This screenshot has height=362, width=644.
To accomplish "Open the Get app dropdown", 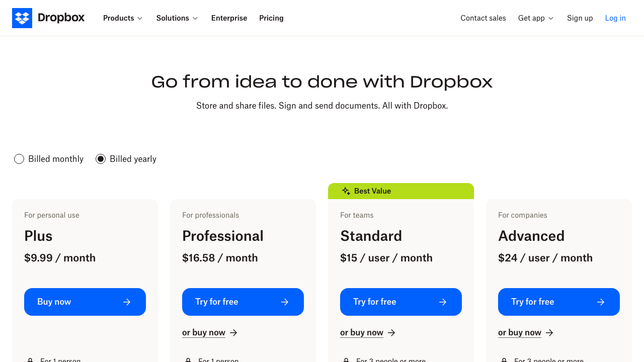I will point(535,18).
